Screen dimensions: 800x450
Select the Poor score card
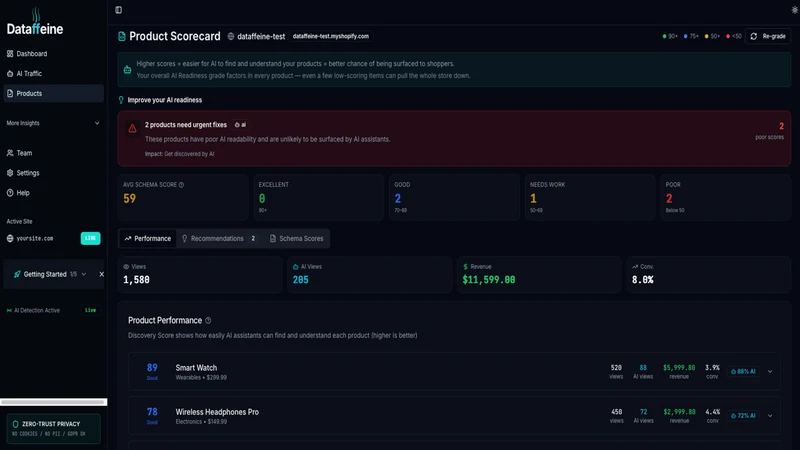click(726, 197)
